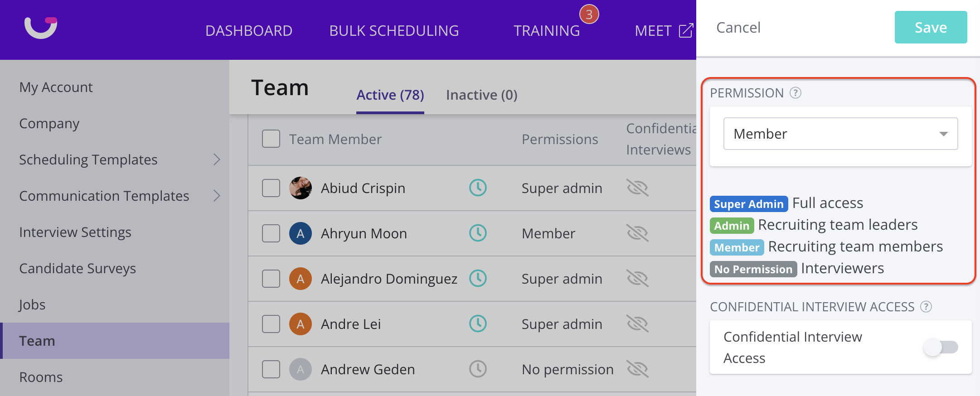Enable the Confidential Interview Access switch
Image resolution: width=980 pixels, height=396 pixels.
point(941,348)
